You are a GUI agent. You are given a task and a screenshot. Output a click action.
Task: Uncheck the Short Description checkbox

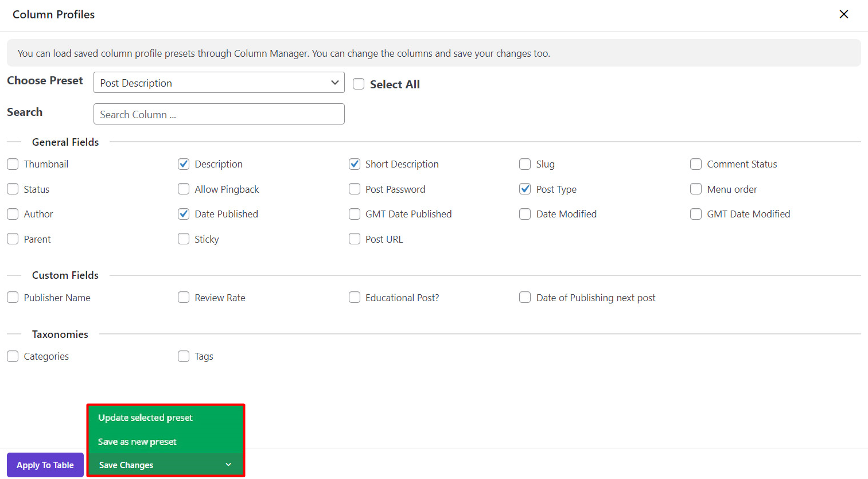coord(355,164)
